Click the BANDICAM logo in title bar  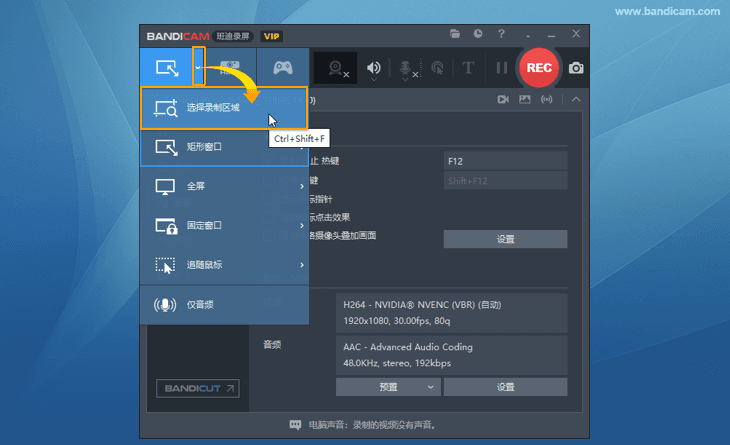click(178, 36)
